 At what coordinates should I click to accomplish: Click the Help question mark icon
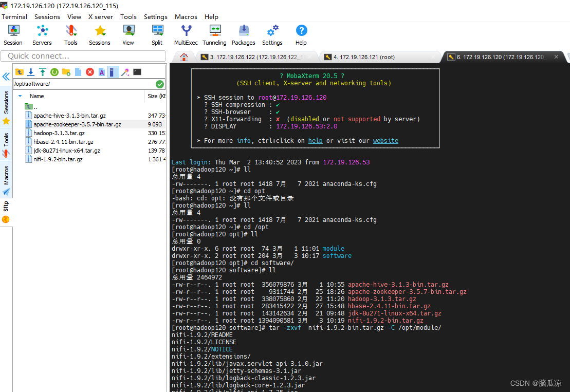pyautogui.click(x=301, y=35)
